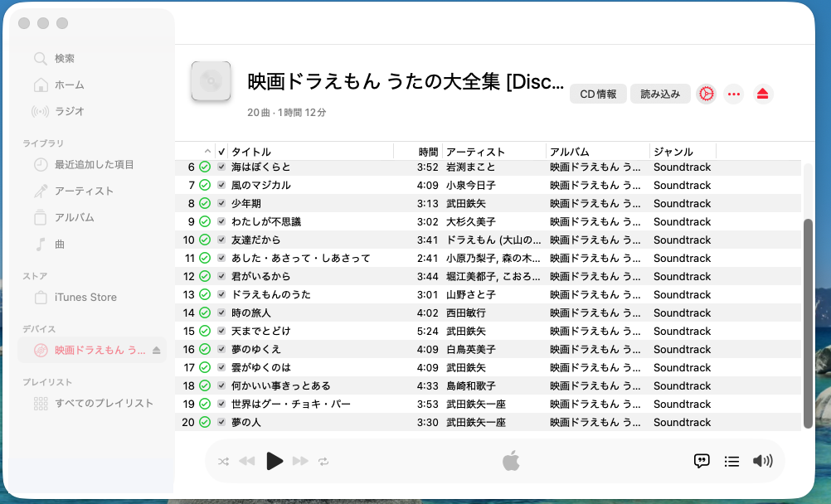831x504 pixels.
Task: Select the CD device 映画ドラえもん in sidebar
Action: point(92,351)
